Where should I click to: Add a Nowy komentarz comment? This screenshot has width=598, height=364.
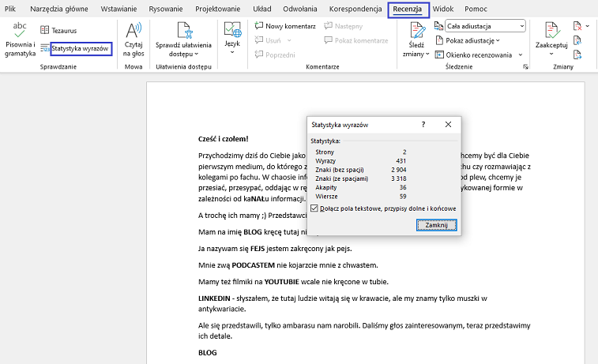pos(285,26)
